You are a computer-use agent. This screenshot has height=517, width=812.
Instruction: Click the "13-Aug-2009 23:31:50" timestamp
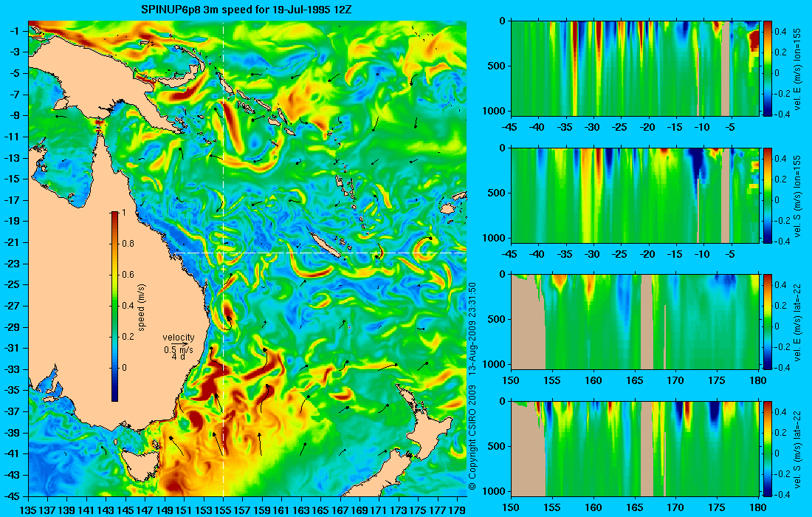[x=472, y=329]
